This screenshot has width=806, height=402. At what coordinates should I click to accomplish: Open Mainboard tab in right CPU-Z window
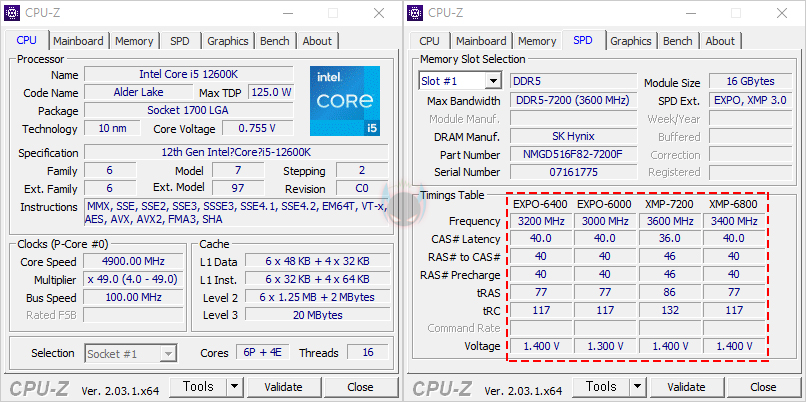pos(481,41)
